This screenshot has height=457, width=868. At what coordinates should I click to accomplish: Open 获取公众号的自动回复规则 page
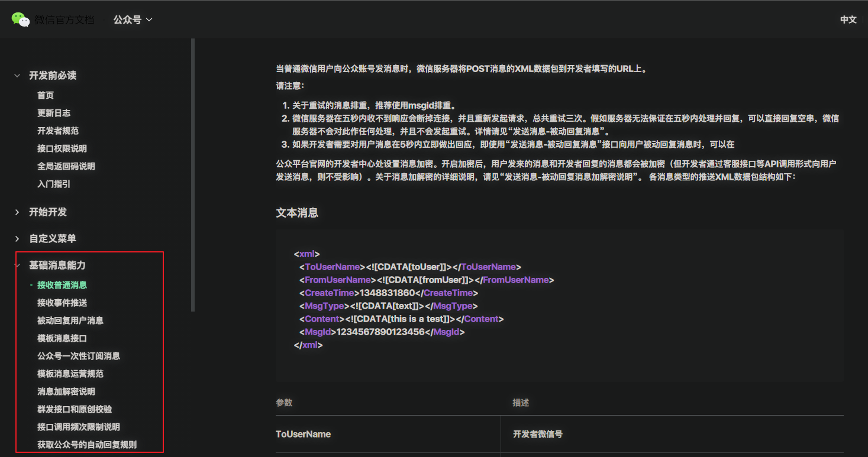pyautogui.click(x=87, y=445)
